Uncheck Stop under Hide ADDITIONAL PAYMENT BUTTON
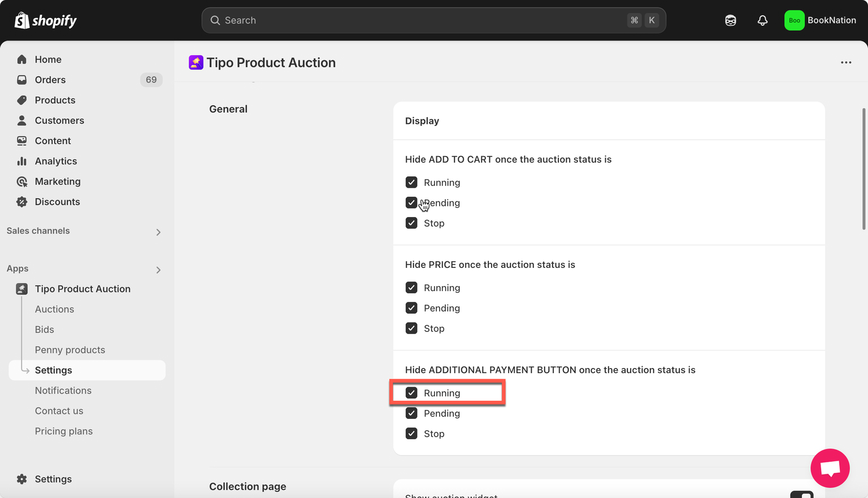 point(411,434)
